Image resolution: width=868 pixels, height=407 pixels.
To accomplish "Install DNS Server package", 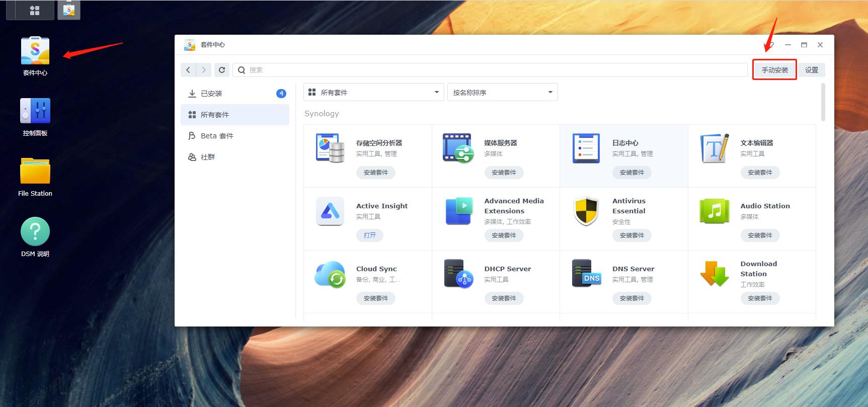I will pyautogui.click(x=632, y=298).
